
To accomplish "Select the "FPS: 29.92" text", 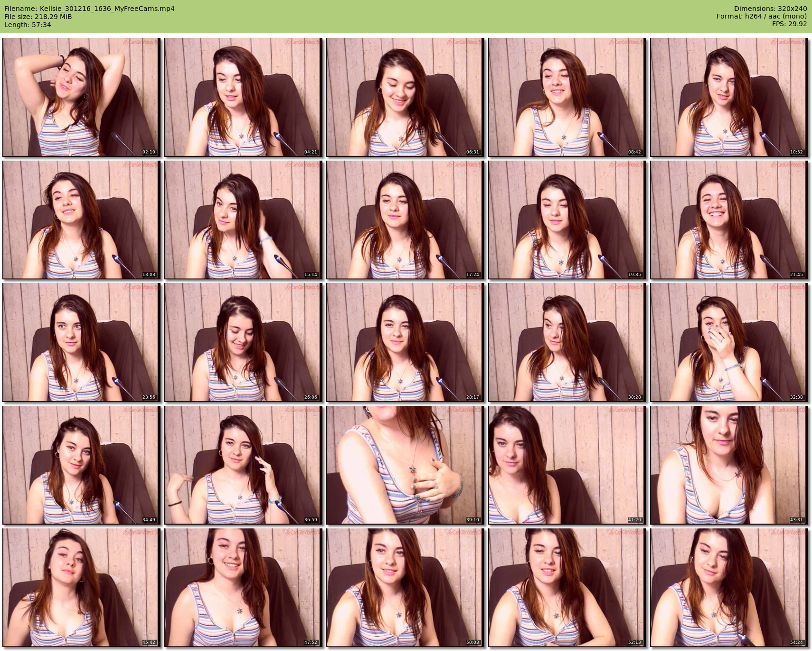I will click(789, 25).
